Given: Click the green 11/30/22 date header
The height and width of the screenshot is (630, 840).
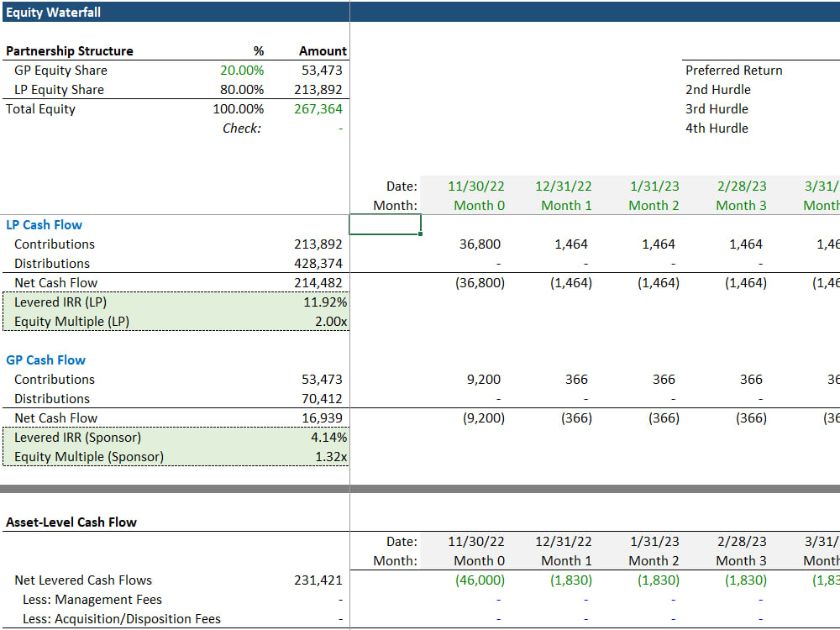Looking at the screenshot, I should (x=475, y=186).
